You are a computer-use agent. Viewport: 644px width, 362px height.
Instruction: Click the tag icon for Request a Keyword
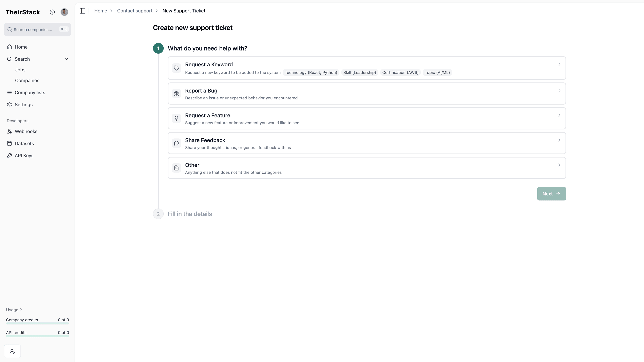[x=176, y=68]
